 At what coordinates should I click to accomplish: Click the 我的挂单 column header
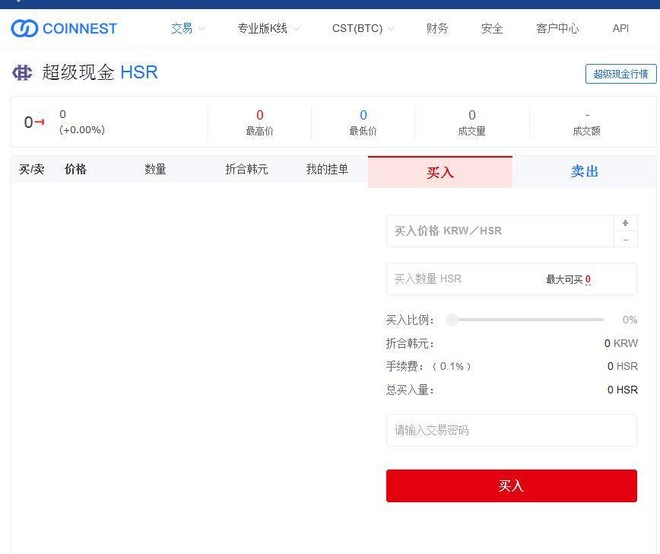coord(327,169)
